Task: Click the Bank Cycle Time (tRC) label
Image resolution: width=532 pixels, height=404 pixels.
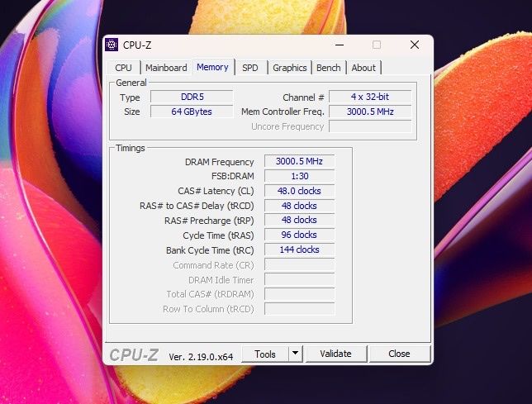Action: tap(210, 250)
